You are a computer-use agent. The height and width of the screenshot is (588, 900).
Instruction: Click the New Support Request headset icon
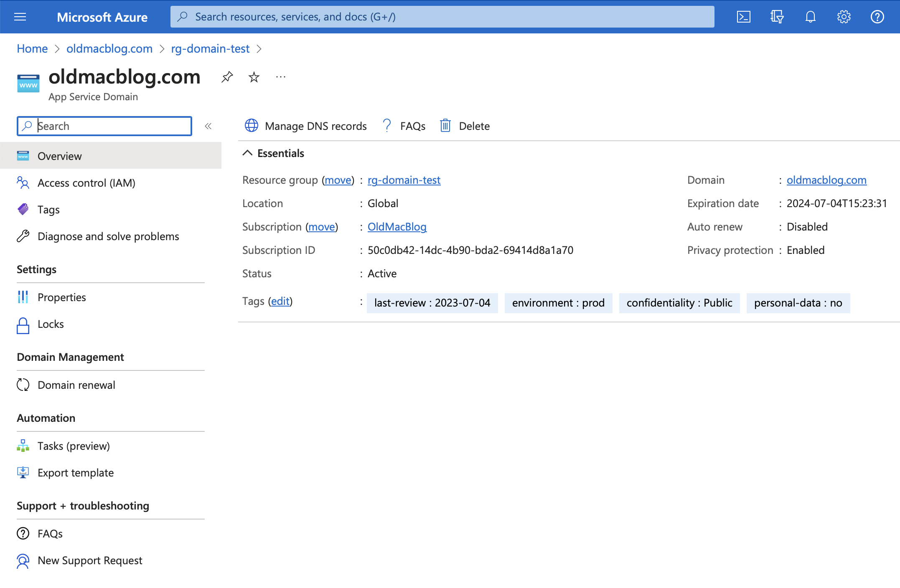pos(23,561)
